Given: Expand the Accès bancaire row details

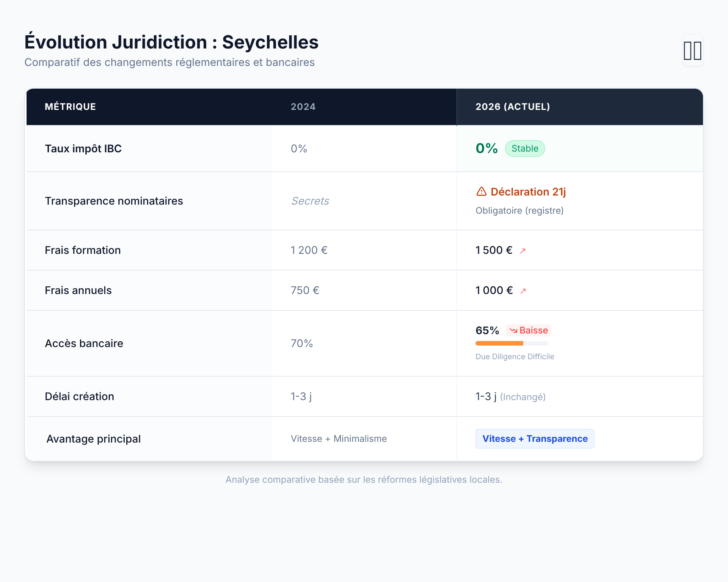Looking at the screenshot, I should (84, 343).
